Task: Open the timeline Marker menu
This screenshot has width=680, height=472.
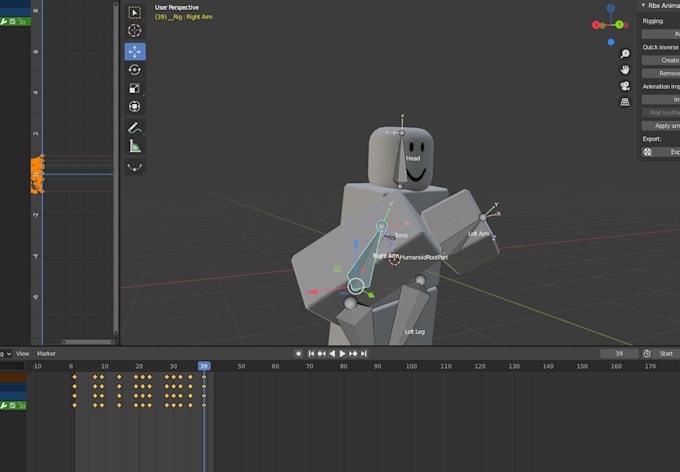Action: click(x=46, y=353)
